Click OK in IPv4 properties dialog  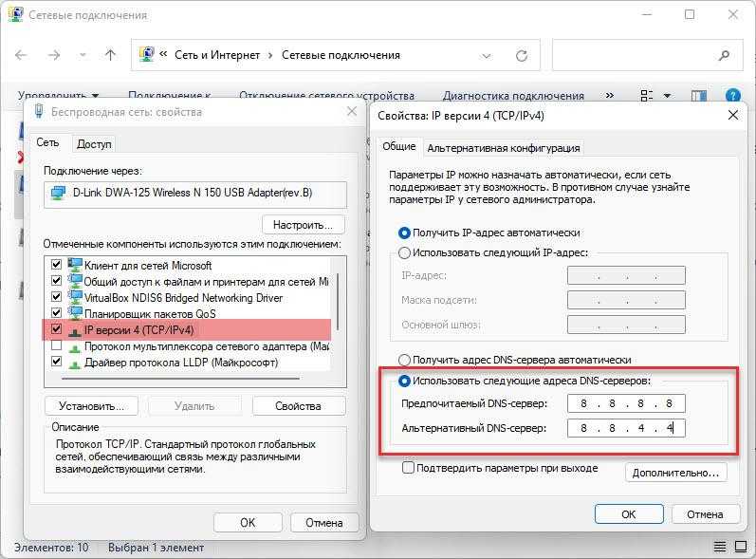click(x=629, y=514)
